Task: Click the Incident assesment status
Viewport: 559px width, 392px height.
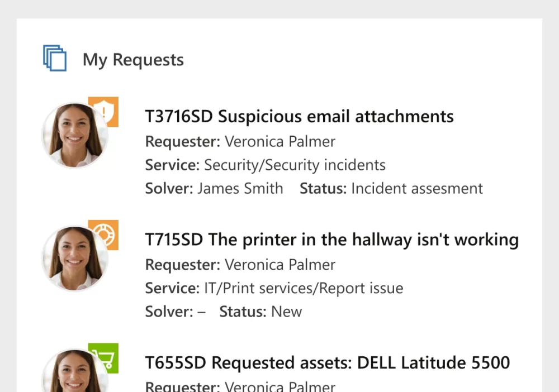Action: click(x=416, y=189)
